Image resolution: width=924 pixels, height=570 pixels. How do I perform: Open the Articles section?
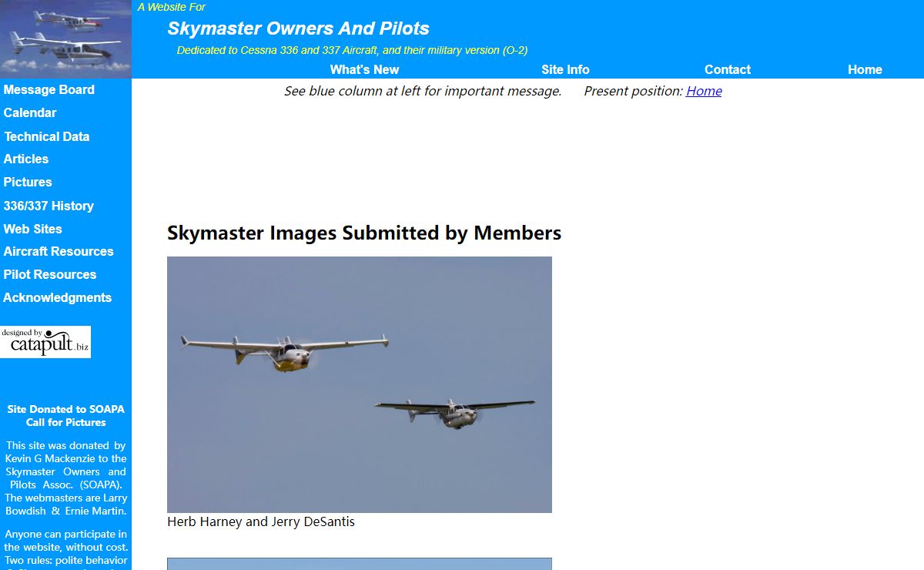point(26,159)
